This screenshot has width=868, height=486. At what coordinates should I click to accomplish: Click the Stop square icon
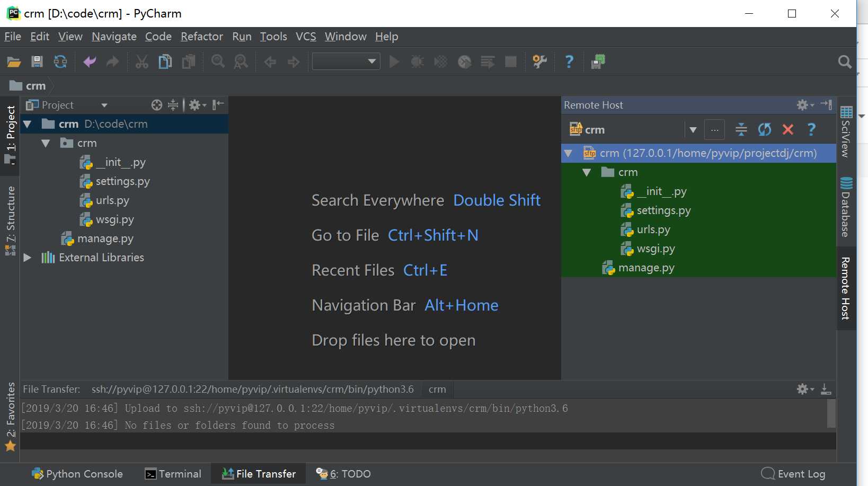point(511,62)
